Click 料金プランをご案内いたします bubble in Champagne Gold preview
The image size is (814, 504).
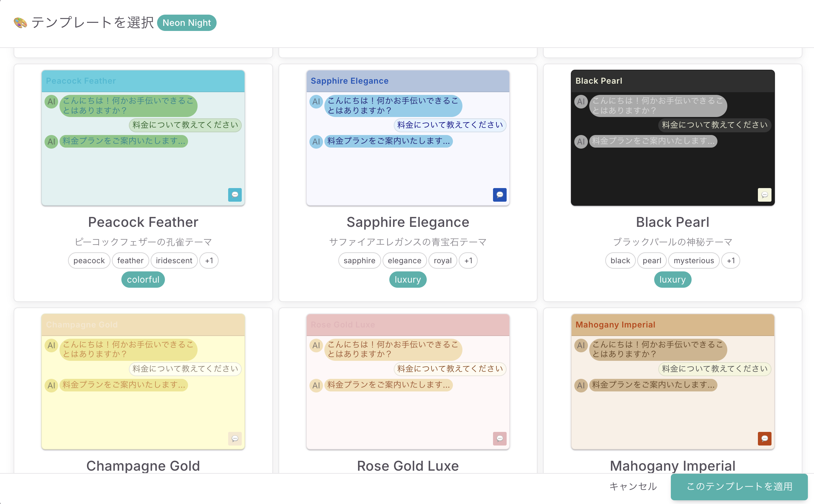coord(124,385)
